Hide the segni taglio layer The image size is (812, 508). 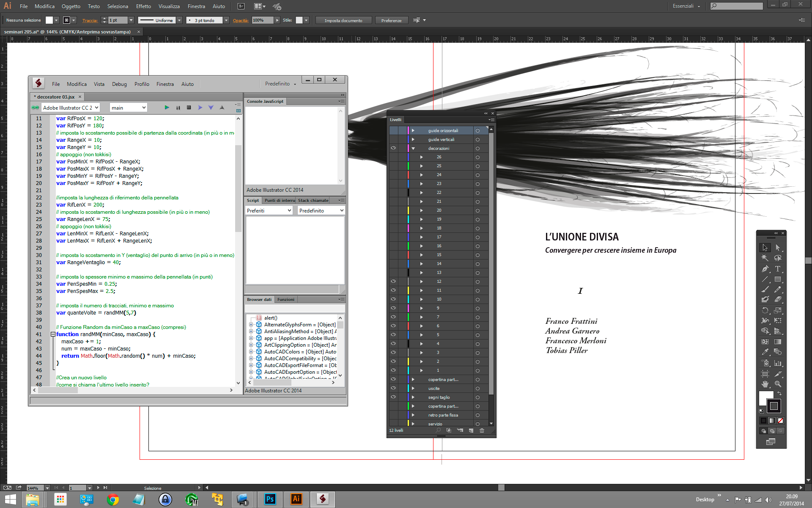[393, 397]
